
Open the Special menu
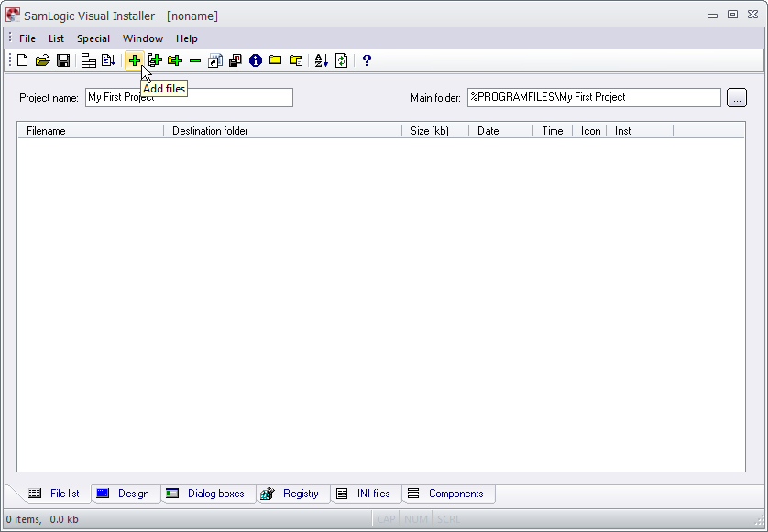pos(93,38)
